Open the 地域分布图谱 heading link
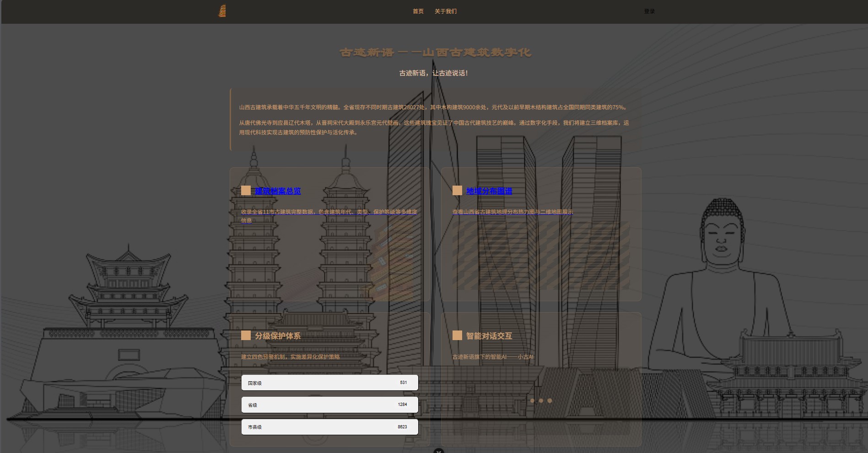 click(x=489, y=191)
